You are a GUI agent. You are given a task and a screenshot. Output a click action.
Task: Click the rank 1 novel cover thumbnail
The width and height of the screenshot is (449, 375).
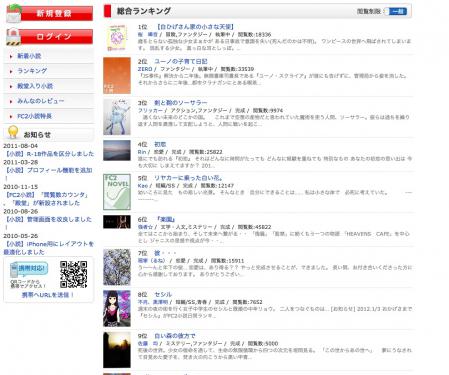(117, 37)
